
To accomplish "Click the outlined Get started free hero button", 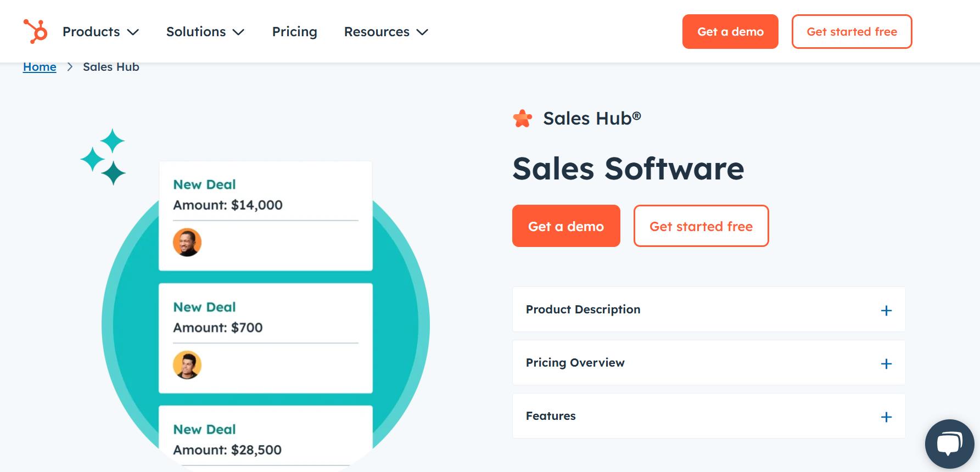I will [701, 226].
